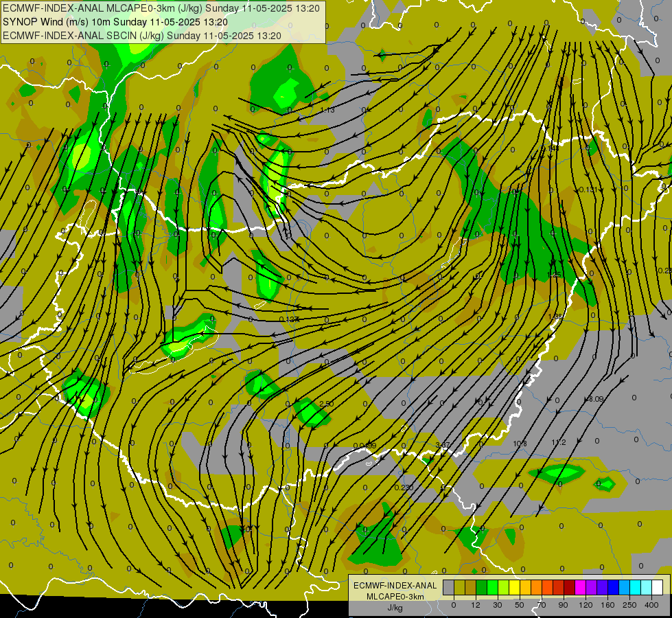Click the map value '1.25'
The height and width of the screenshot is (618, 672).
(555, 275)
